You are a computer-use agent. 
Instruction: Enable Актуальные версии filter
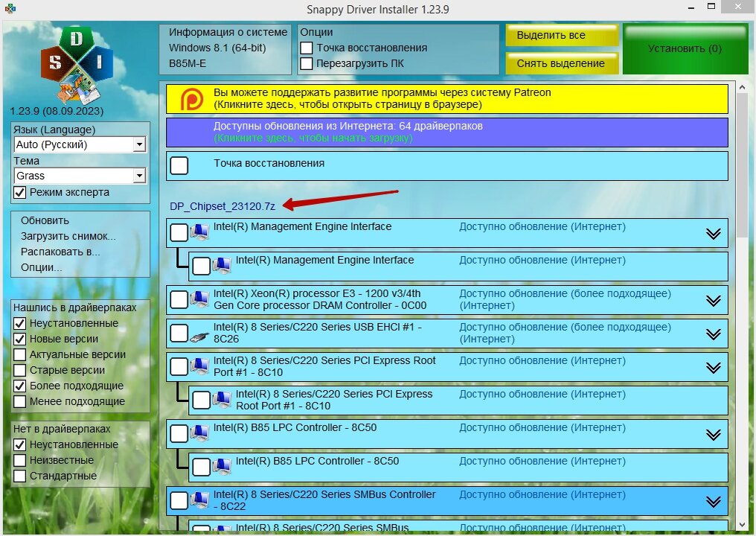(20, 354)
